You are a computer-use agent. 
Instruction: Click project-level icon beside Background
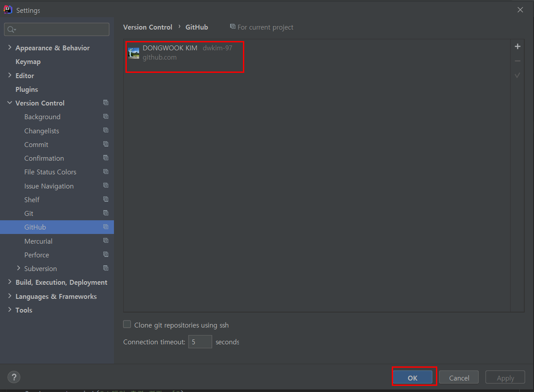(106, 117)
